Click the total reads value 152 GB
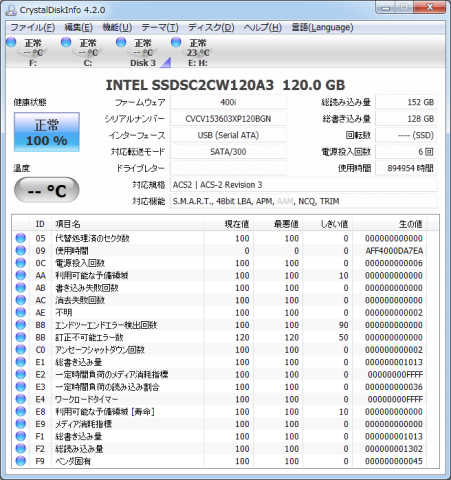 click(406, 102)
